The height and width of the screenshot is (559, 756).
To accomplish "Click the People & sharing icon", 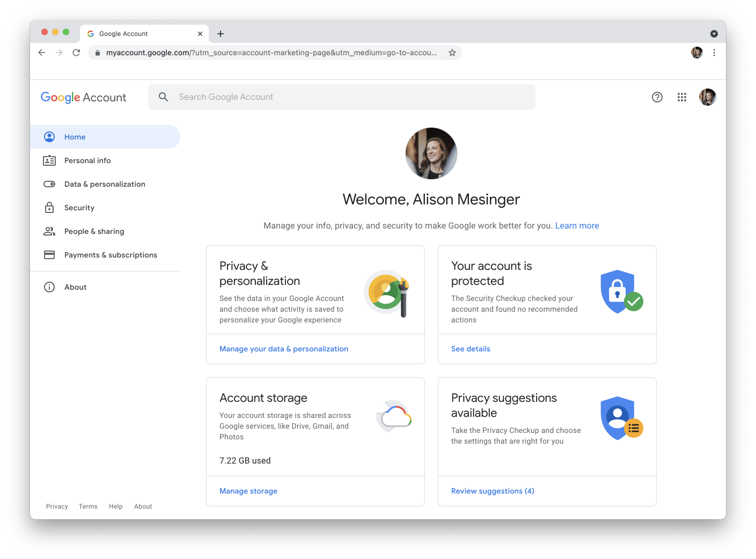I will click(49, 231).
